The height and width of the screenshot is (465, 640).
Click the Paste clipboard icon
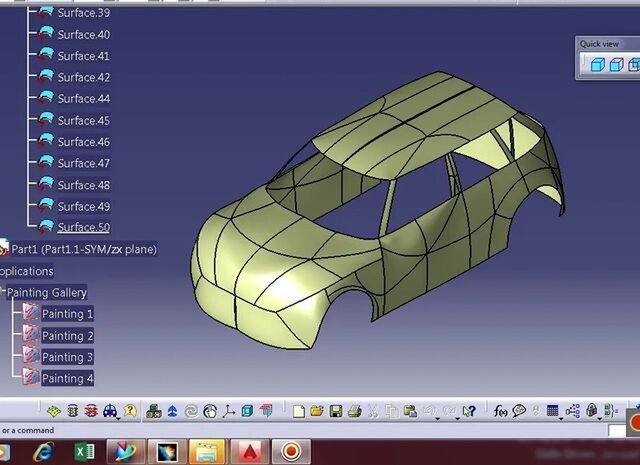pos(410,411)
